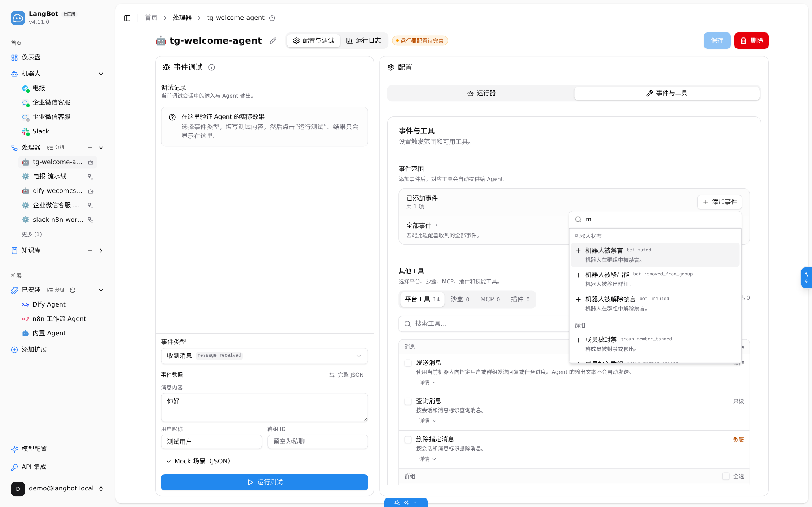Open API 集成 page
812x507 pixels.
coord(58,467)
